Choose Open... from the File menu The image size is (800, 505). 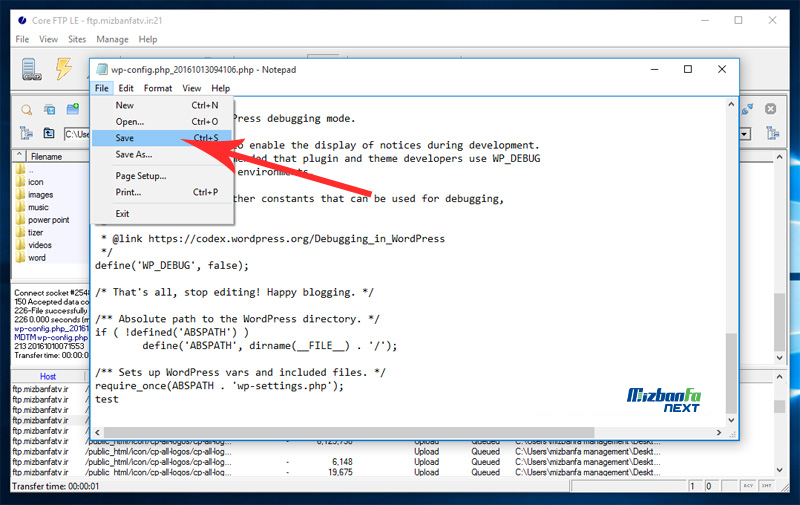point(162,121)
